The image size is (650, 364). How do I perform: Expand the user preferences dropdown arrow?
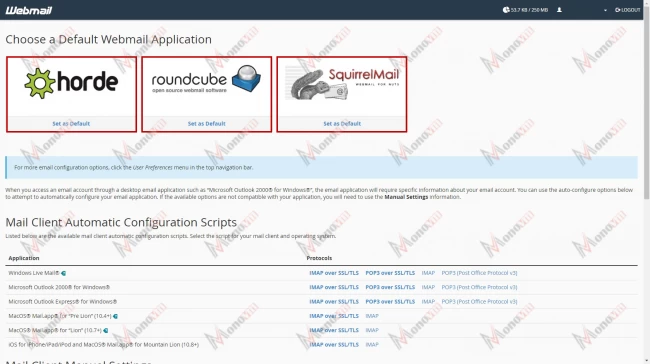click(605, 10)
